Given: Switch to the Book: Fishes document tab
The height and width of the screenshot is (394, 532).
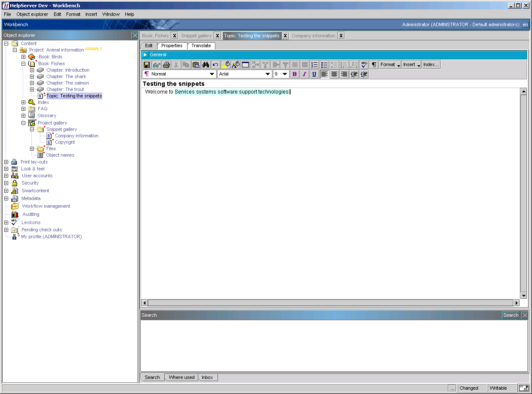Looking at the screenshot, I should [x=155, y=36].
